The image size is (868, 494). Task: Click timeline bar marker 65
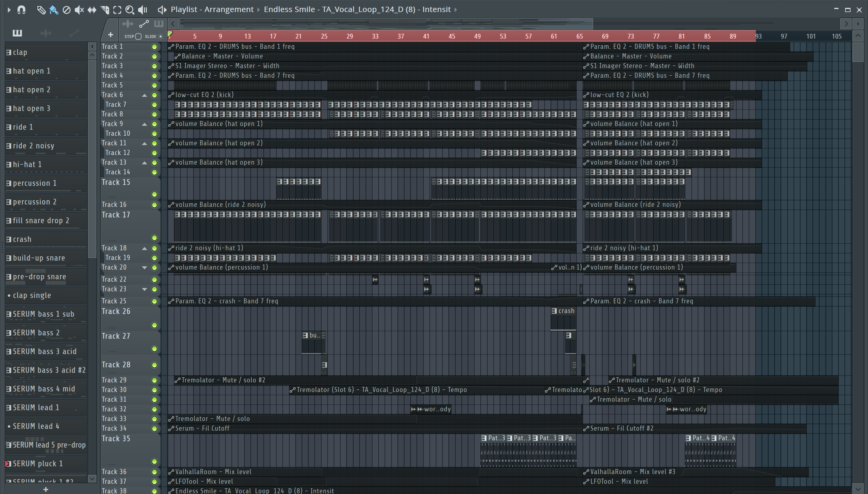pos(580,36)
